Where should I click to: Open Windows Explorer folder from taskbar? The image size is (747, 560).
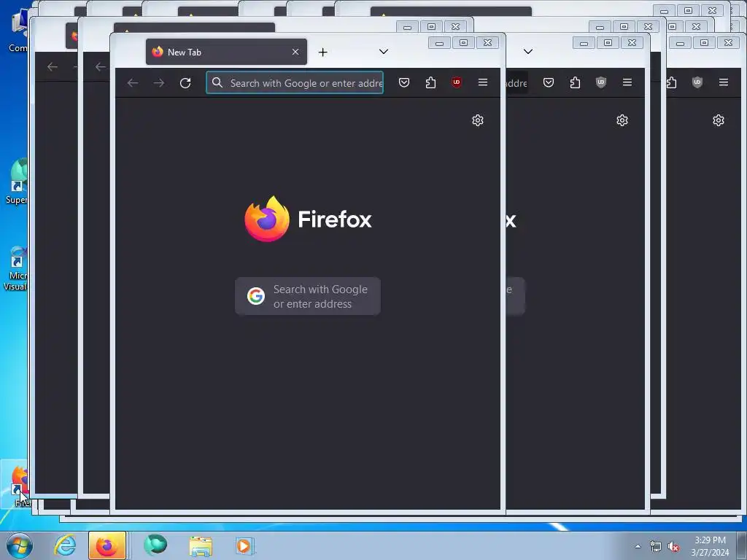click(x=201, y=545)
